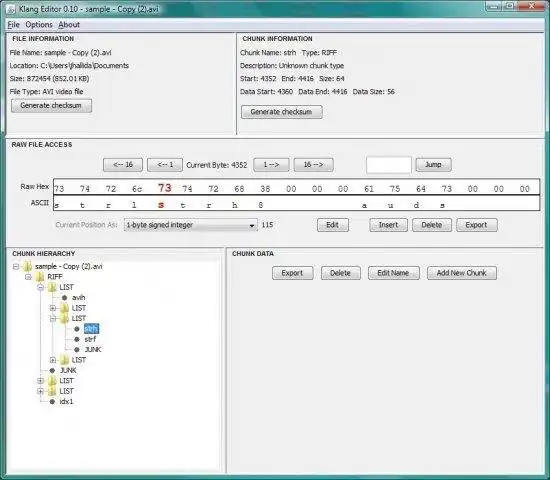Click the jump byte input field
This screenshot has height=480, width=550.
point(389,165)
